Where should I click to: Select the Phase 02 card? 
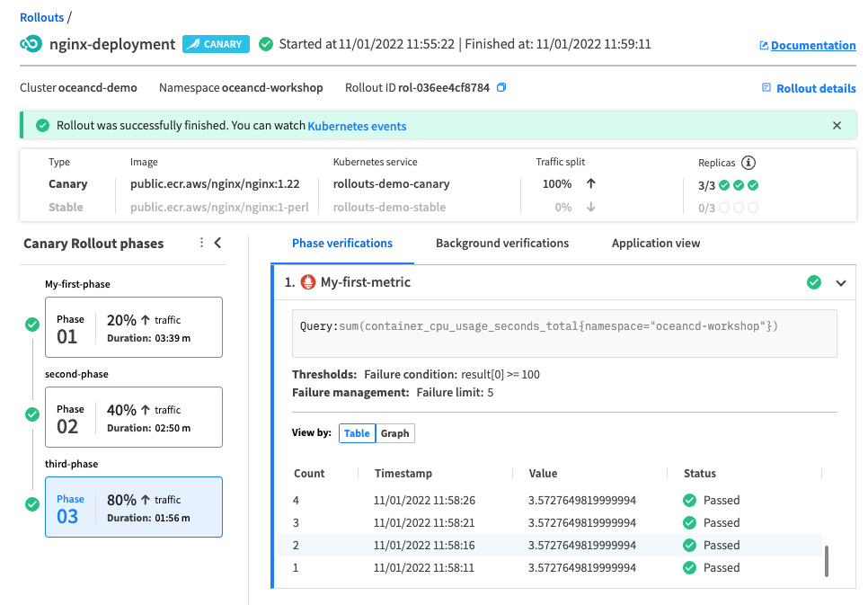click(134, 417)
